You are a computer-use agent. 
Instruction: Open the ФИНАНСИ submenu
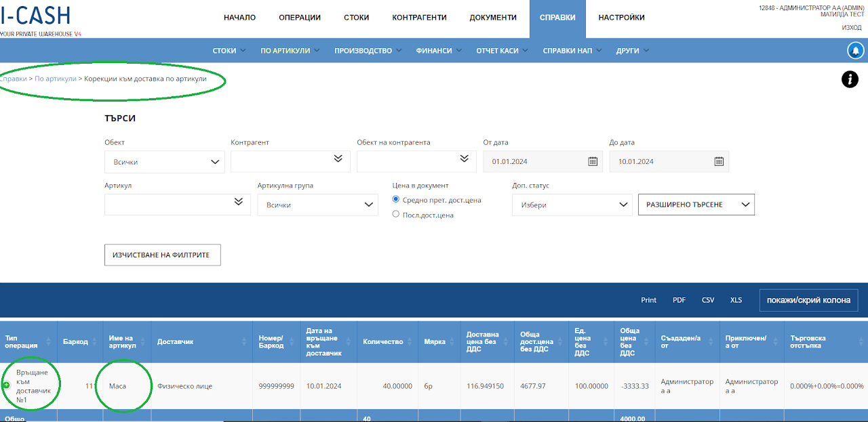(x=439, y=51)
